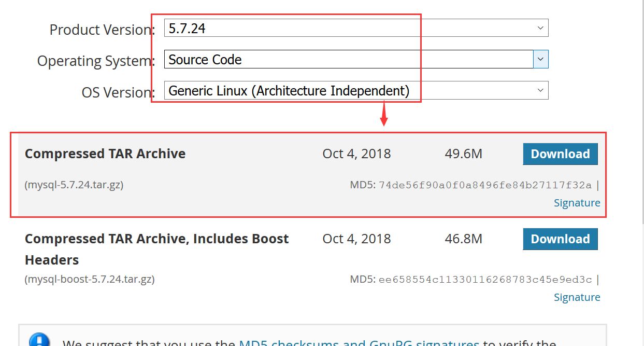Click the OS Version label

pos(118,92)
